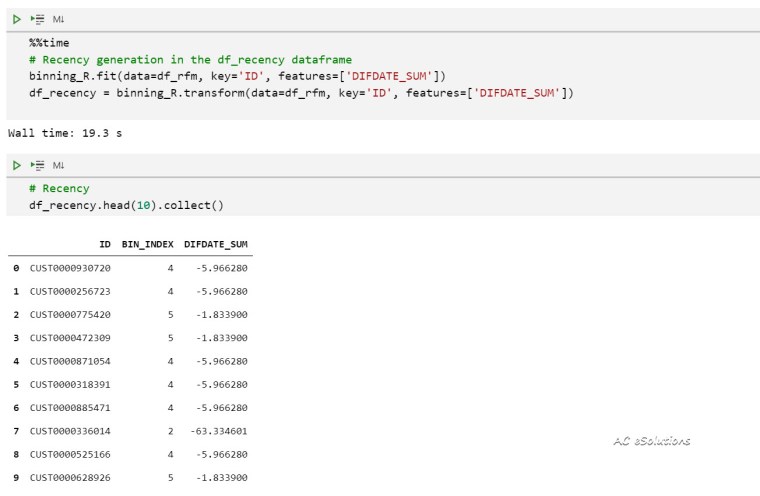This screenshot has width=760, height=496.
Task: Place cursor on the %%time line
Action: point(49,44)
